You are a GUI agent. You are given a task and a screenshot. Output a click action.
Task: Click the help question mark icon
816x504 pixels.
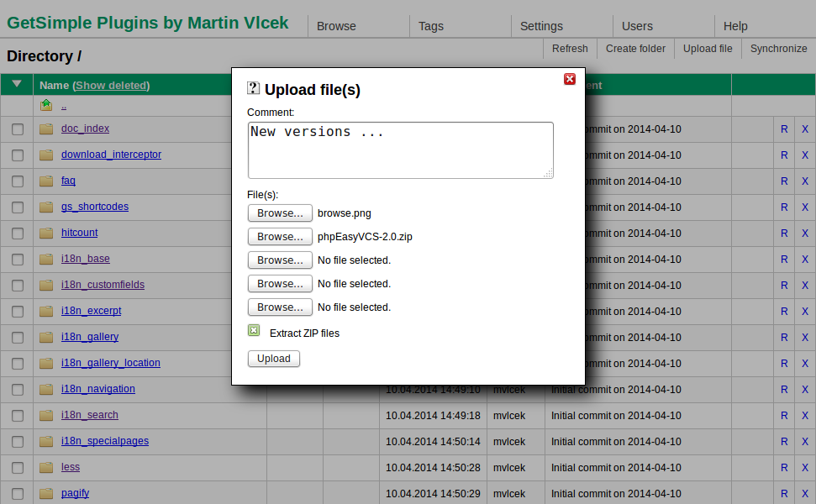coord(253,88)
